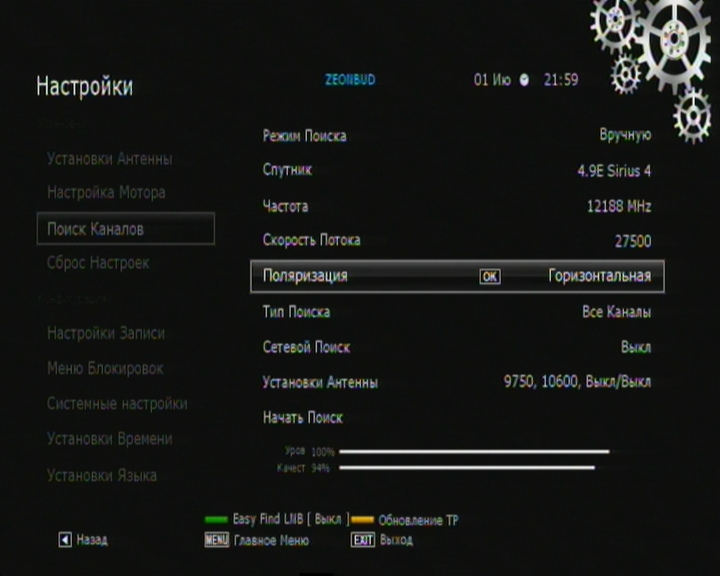Change Тип Поиска from Все Каналы
The image size is (720, 576).
coord(616,312)
